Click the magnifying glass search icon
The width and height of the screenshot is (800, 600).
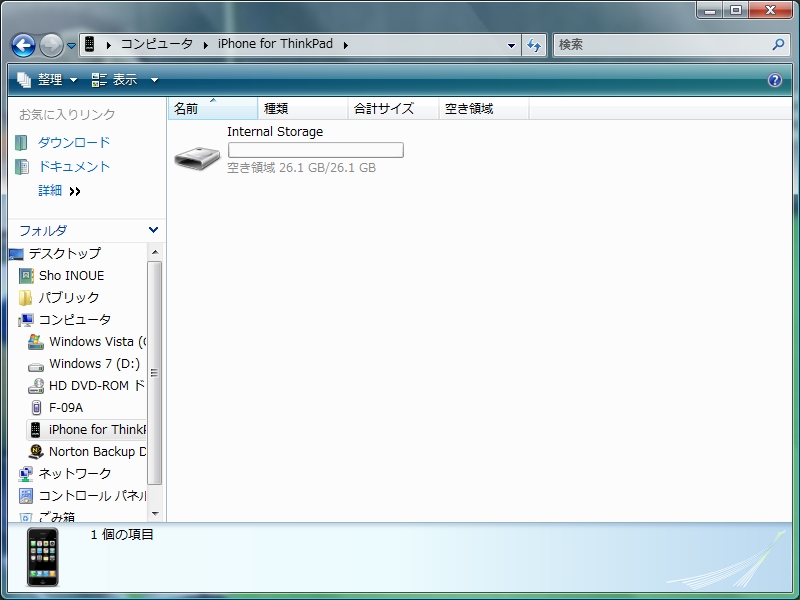click(779, 45)
